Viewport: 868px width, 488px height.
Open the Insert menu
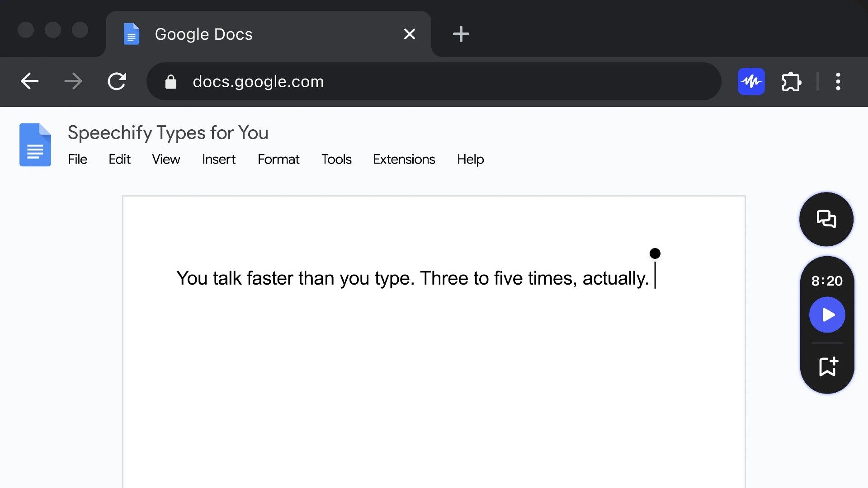coord(219,159)
